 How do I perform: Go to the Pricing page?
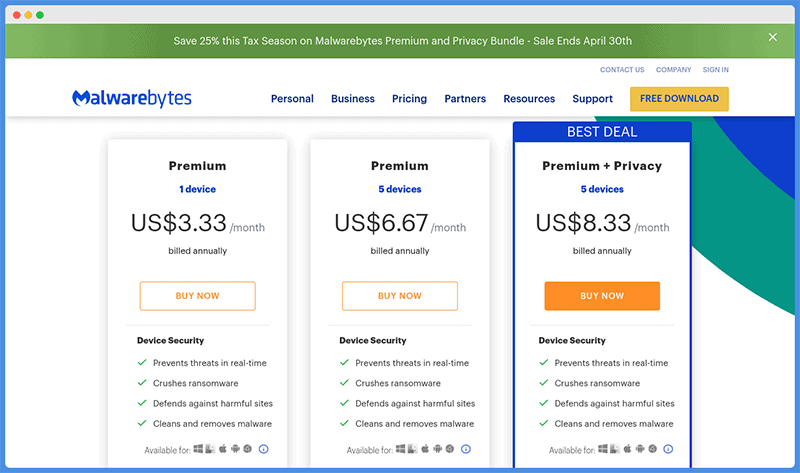(409, 98)
